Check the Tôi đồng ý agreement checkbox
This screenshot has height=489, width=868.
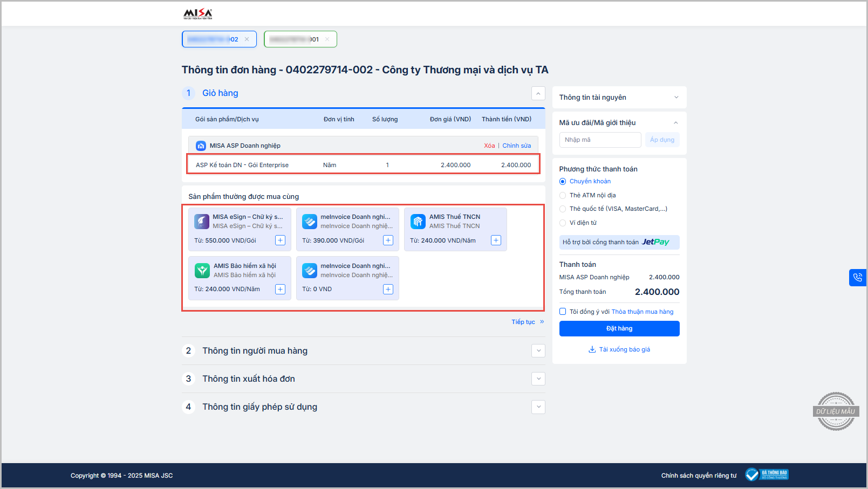[x=563, y=312]
